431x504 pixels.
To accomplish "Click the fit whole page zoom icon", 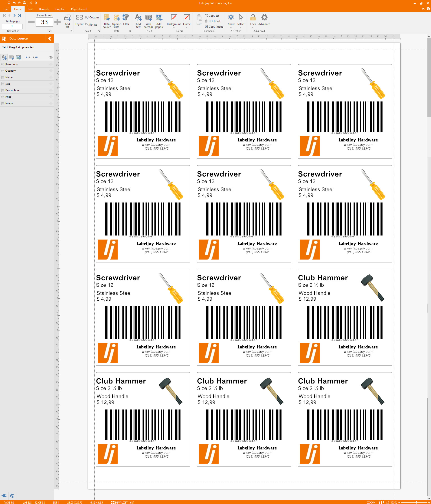I will pyautogui.click(x=378, y=502).
